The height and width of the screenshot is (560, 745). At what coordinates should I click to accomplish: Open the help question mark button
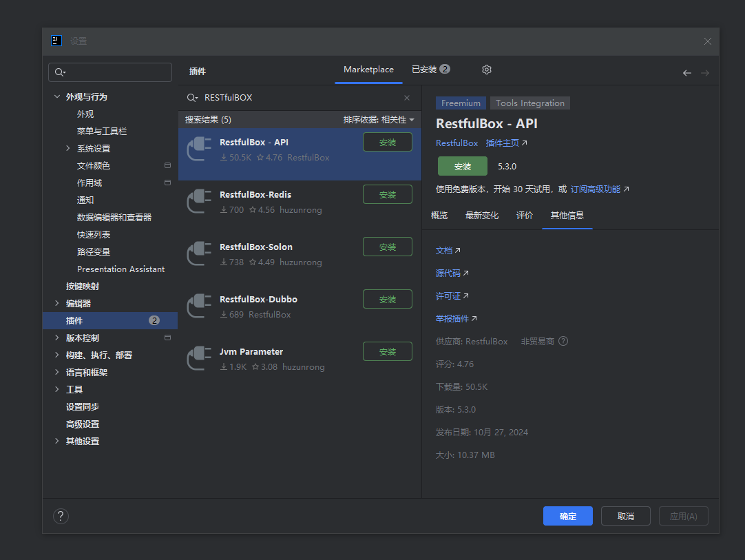tap(61, 516)
